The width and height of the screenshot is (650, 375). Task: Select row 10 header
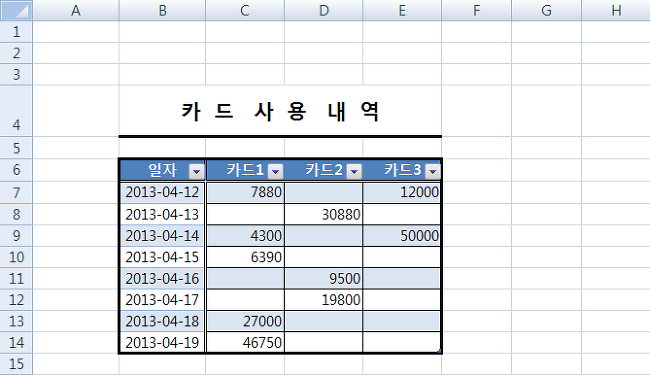(x=16, y=257)
